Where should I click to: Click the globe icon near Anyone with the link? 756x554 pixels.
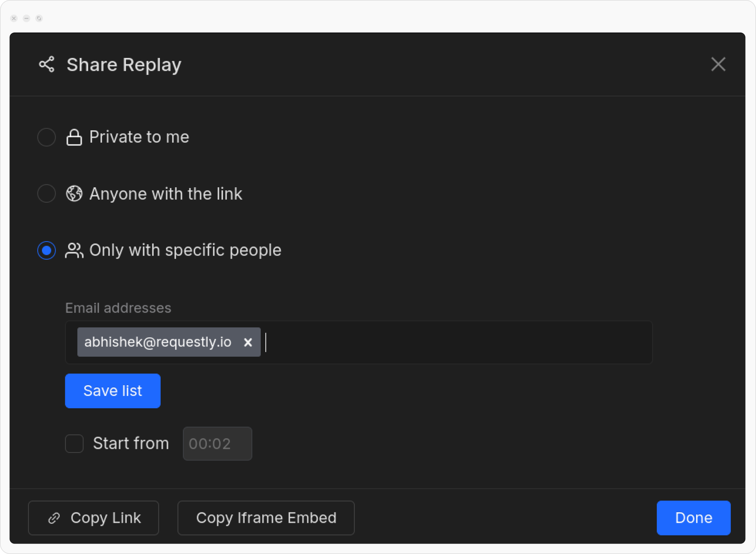[x=74, y=194]
